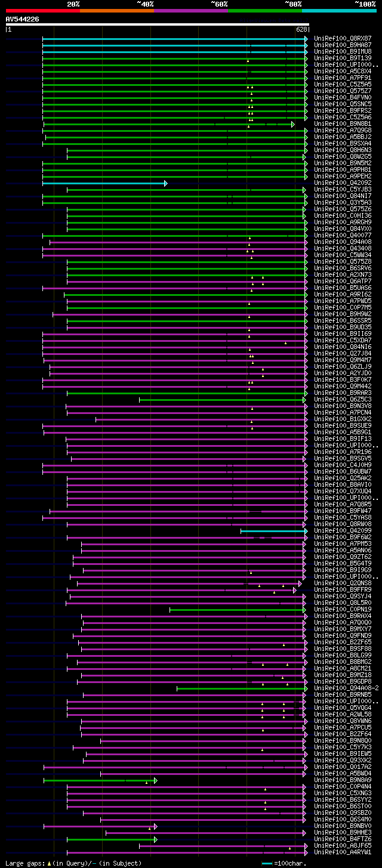Open hit UniRef100_Q575Z7

[343, 91]
